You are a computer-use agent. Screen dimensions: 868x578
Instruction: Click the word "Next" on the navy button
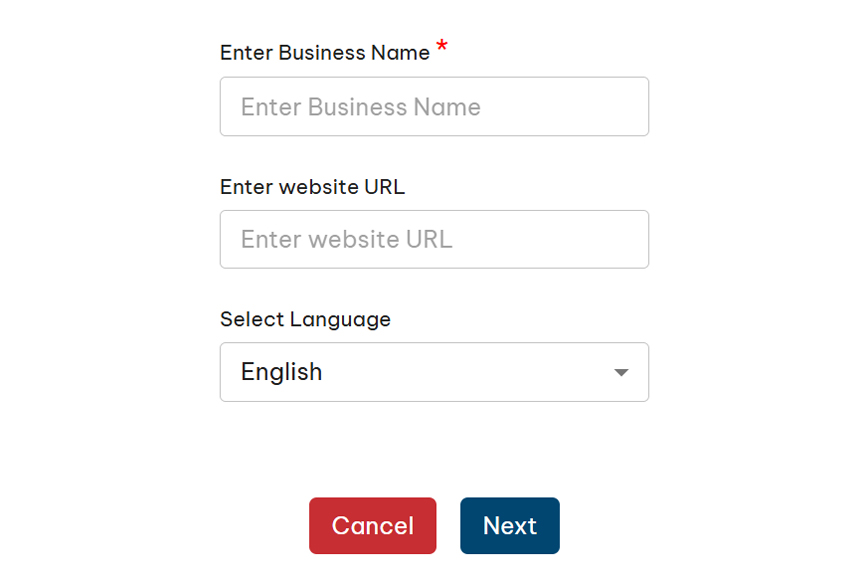point(509,526)
